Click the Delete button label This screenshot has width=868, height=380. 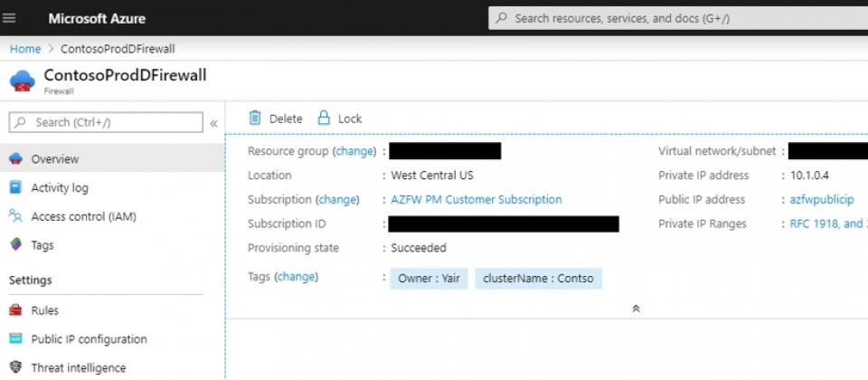coord(286,119)
